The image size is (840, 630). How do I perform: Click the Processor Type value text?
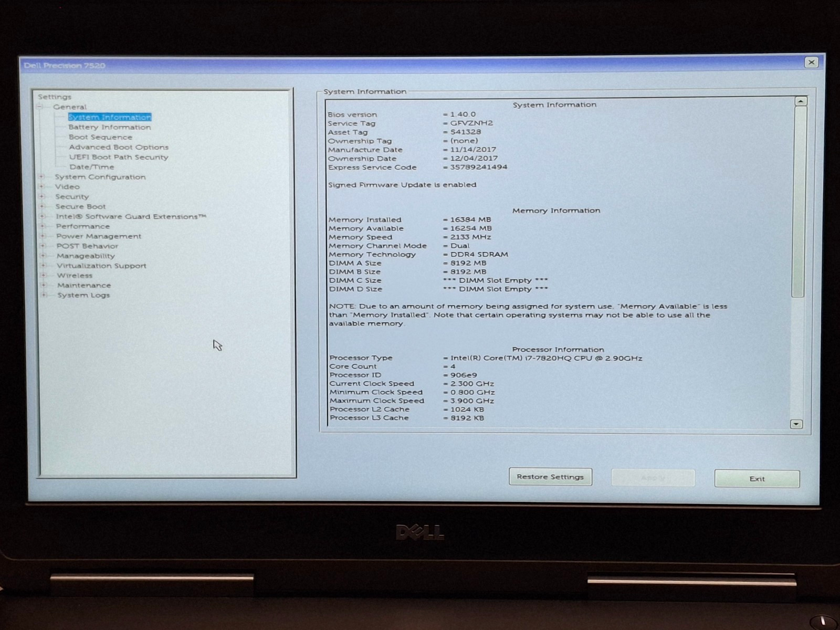pyautogui.click(x=546, y=358)
